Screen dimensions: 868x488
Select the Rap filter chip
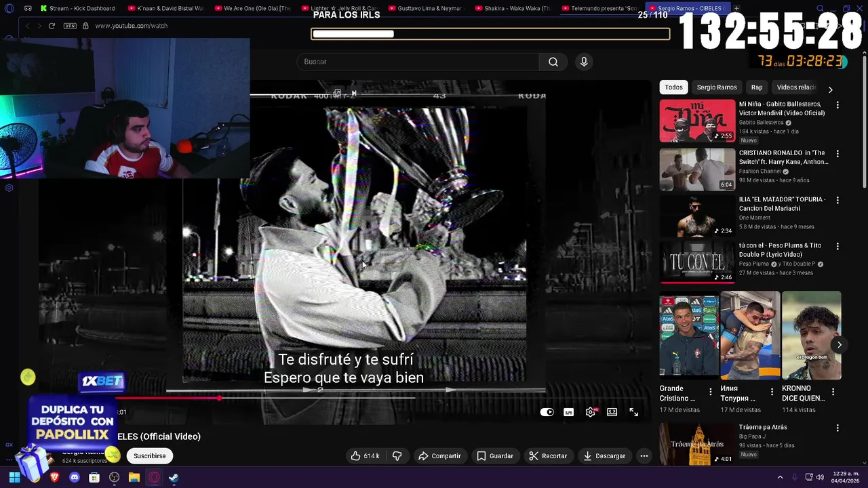tap(757, 87)
